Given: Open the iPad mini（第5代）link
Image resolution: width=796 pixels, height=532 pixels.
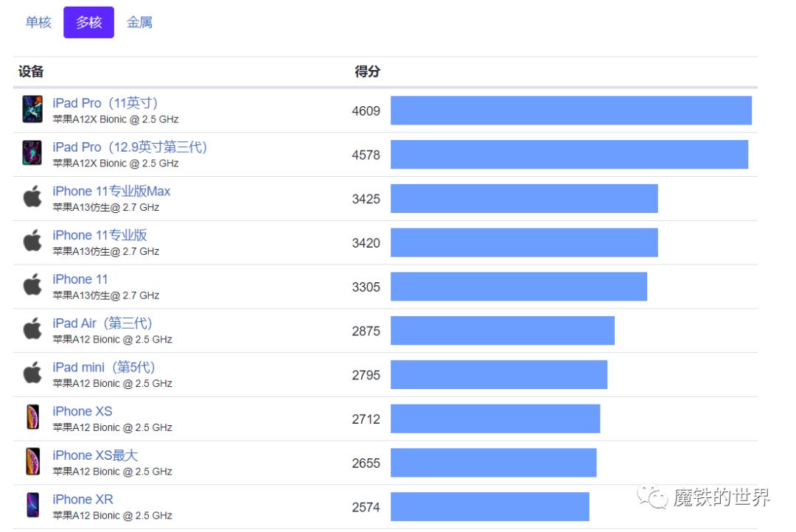Looking at the screenshot, I should pos(104,367).
